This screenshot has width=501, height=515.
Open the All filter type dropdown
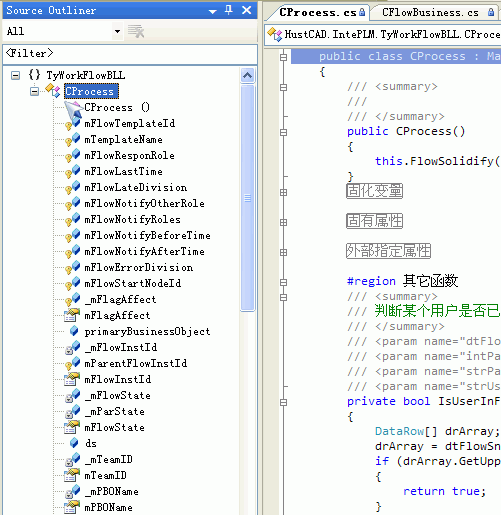pos(117,31)
